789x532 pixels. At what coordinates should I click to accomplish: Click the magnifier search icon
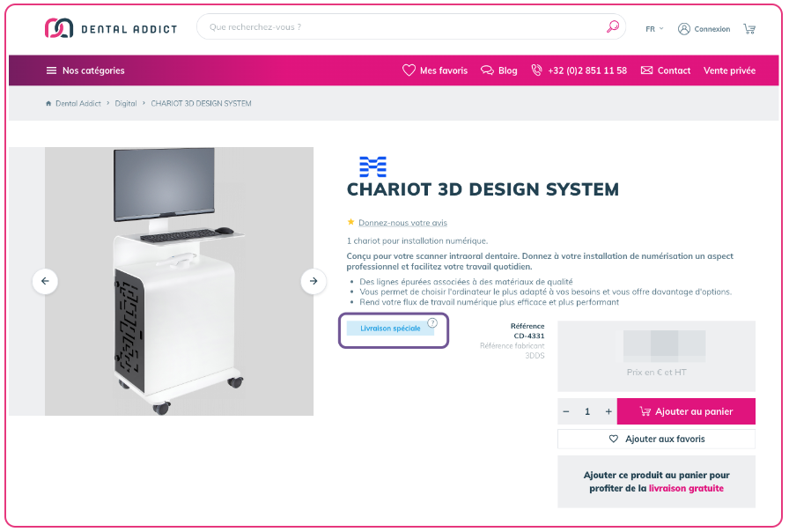[612, 26]
